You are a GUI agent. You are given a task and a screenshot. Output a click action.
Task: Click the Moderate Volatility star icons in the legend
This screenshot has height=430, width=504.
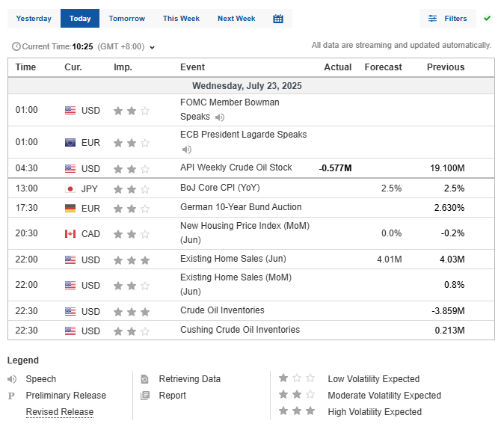coord(297,394)
